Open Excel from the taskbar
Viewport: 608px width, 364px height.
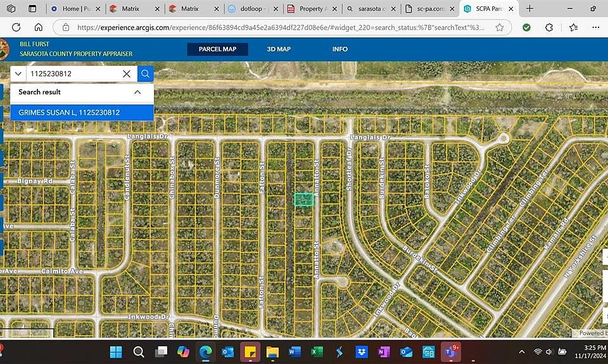pyautogui.click(x=317, y=351)
